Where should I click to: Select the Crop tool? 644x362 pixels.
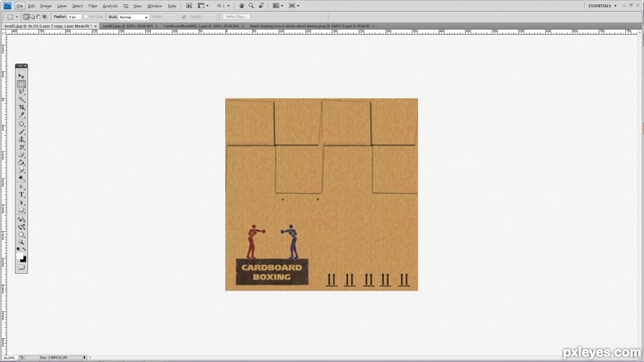click(22, 107)
